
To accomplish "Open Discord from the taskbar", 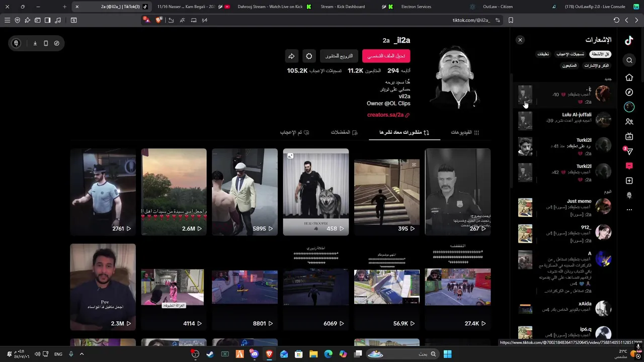I will (x=254, y=354).
